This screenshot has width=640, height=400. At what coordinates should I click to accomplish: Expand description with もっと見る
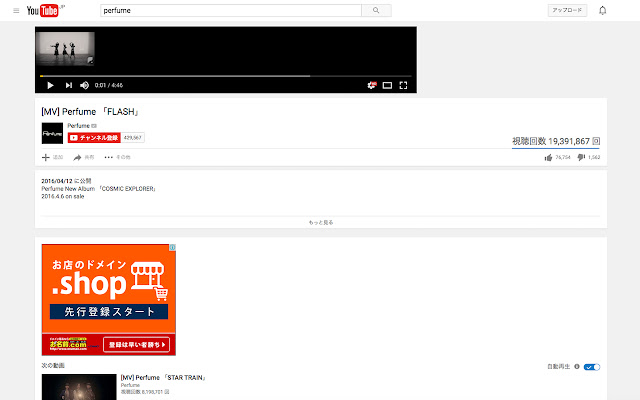coord(321,222)
